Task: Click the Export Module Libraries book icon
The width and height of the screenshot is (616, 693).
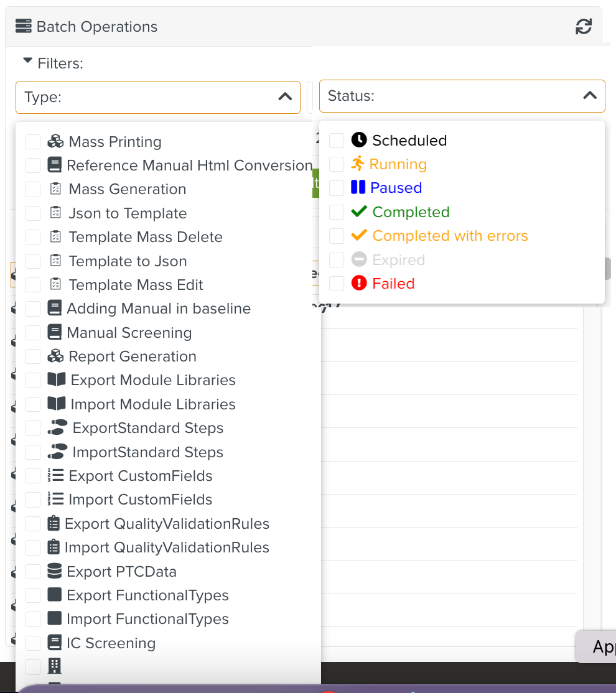Action: (x=57, y=380)
